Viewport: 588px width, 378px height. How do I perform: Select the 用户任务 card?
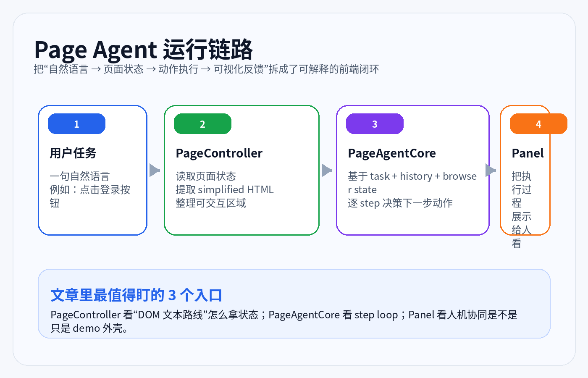click(92, 170)
